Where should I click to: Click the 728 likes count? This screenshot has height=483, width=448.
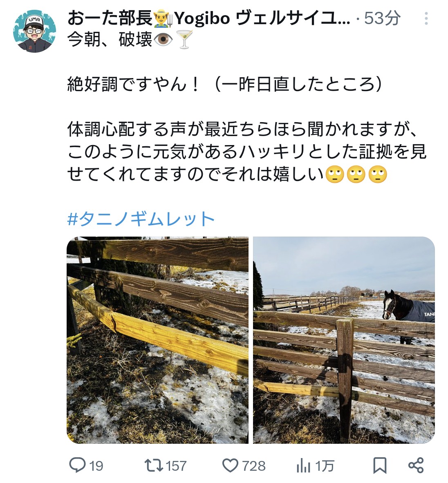pos(254,466)
